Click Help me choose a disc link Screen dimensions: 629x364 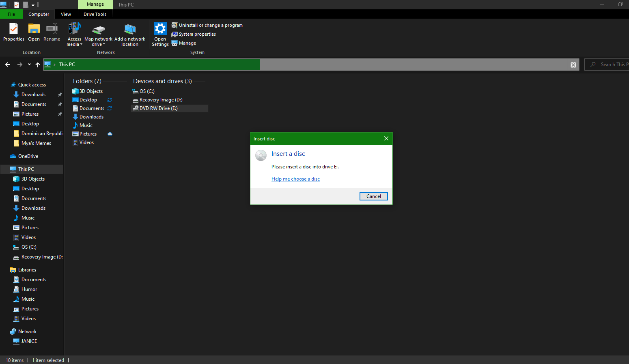(295, 179)
